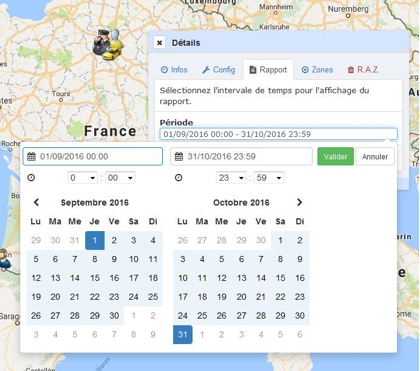Cancel the date selection with Annuler
The image size is (420, 371).
tap(375, 156)
